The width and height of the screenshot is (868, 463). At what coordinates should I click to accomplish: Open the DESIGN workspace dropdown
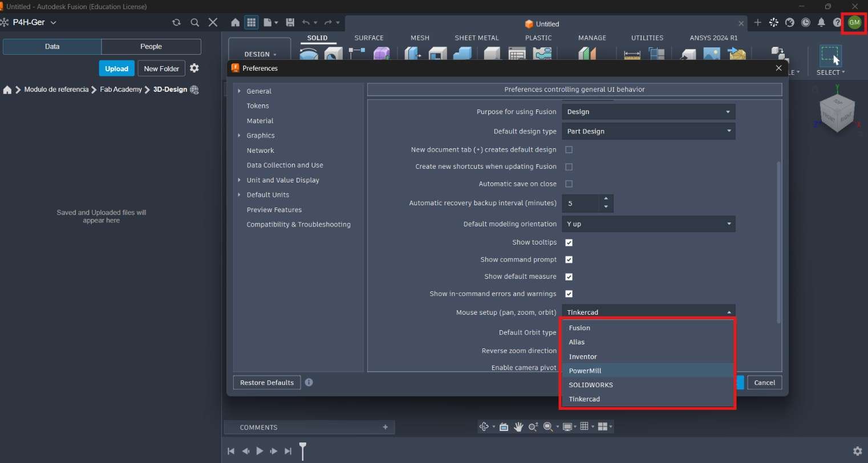pos(260,54)
